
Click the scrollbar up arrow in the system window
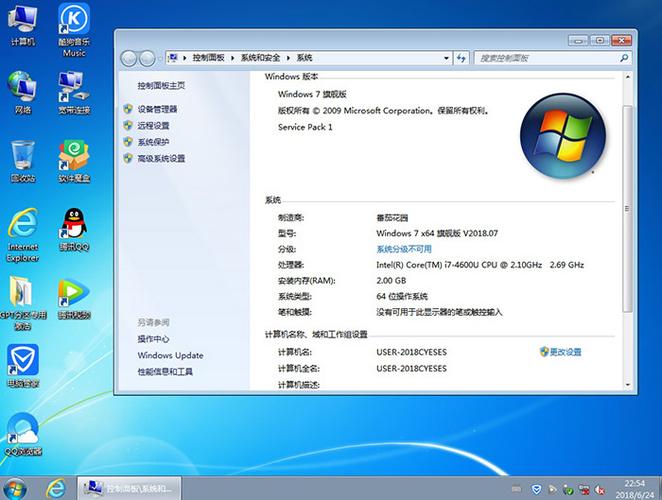coord(628,77)
